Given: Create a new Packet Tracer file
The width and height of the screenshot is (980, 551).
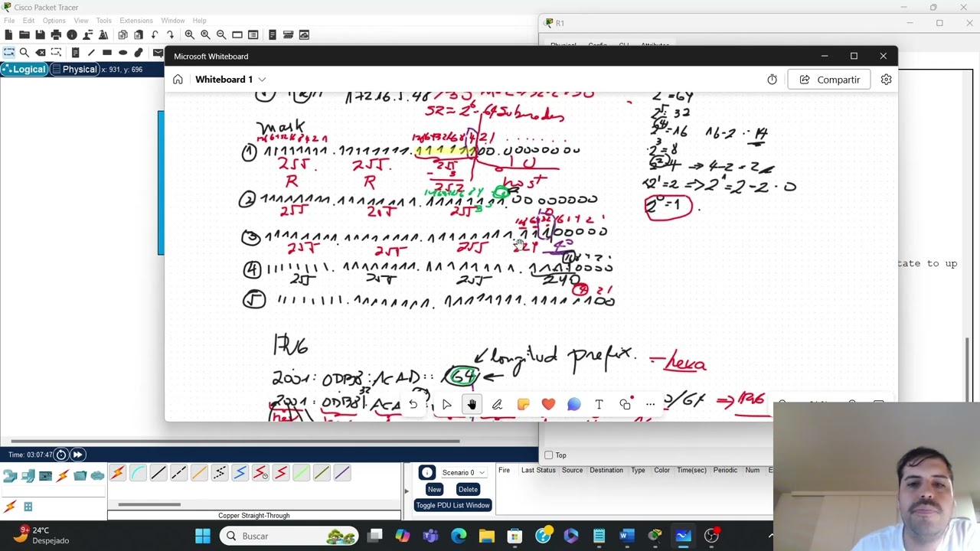Looking at the screenshot, I should (x=8, y=34).
